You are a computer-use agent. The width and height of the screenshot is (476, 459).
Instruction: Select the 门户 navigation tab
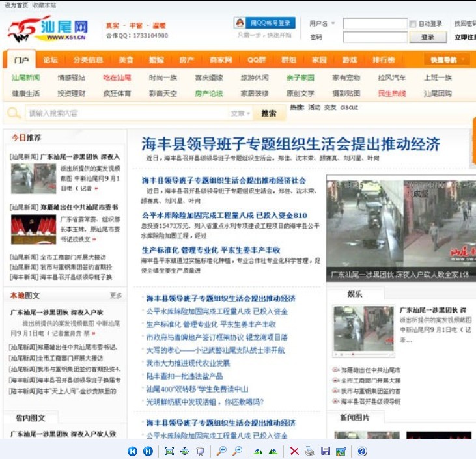pyautogui.click(x=21, y=60)
